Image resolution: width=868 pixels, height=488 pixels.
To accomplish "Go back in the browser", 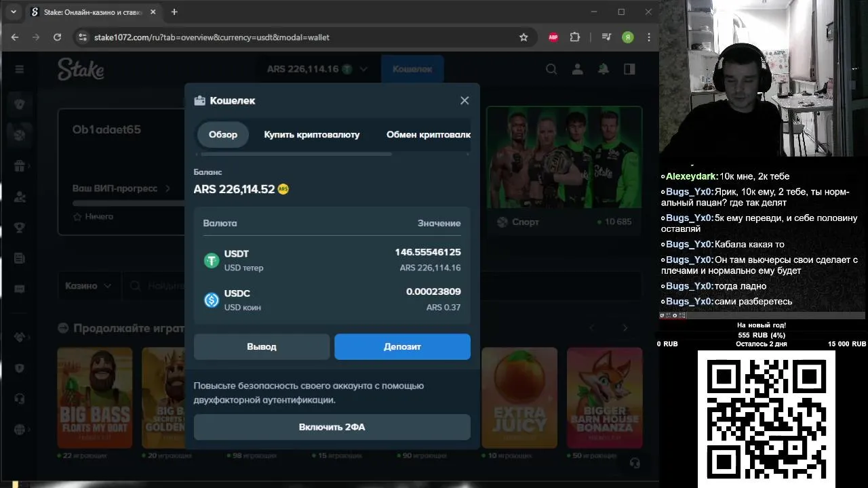I will pyautogui.click(x=15, y=37).
